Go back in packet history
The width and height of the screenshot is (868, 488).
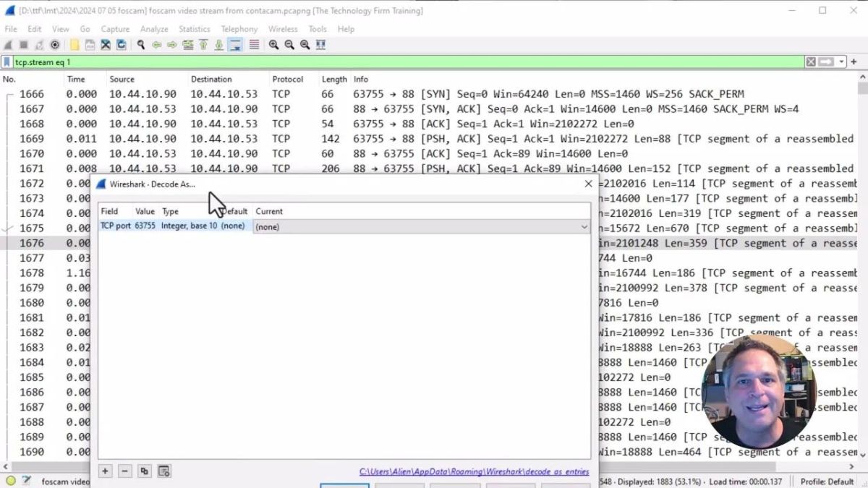(156, 45)
